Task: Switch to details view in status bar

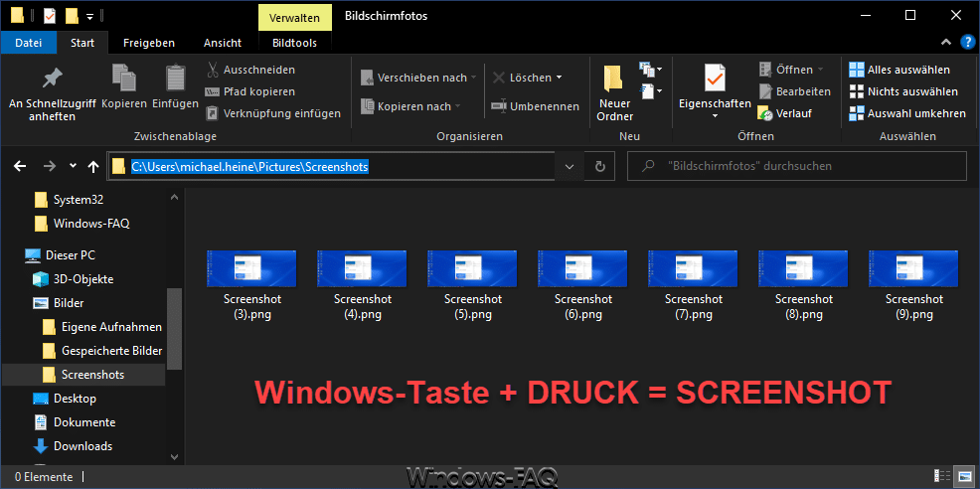Action: 942,476
